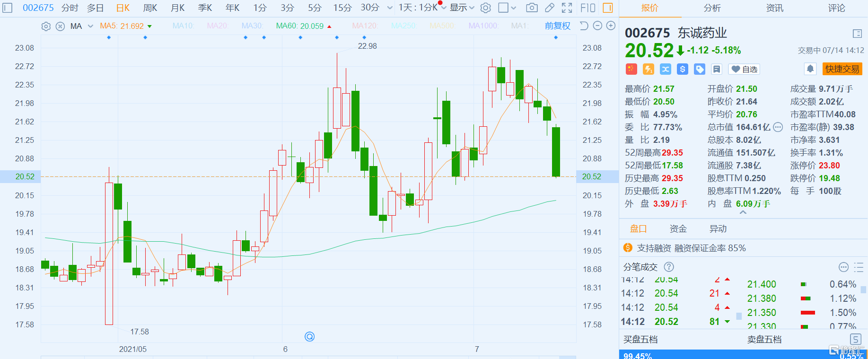Click the 快捷交易 quick trade button

842,69
